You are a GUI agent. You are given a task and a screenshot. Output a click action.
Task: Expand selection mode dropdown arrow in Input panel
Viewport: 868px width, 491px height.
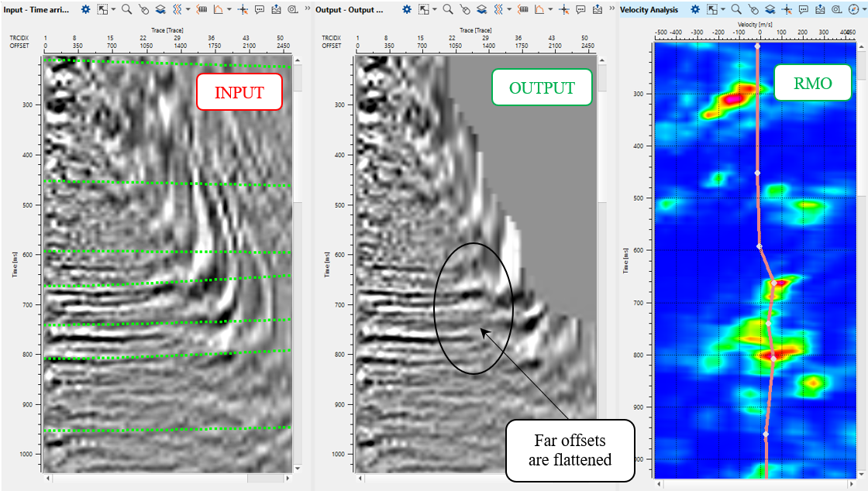point(113,10)
